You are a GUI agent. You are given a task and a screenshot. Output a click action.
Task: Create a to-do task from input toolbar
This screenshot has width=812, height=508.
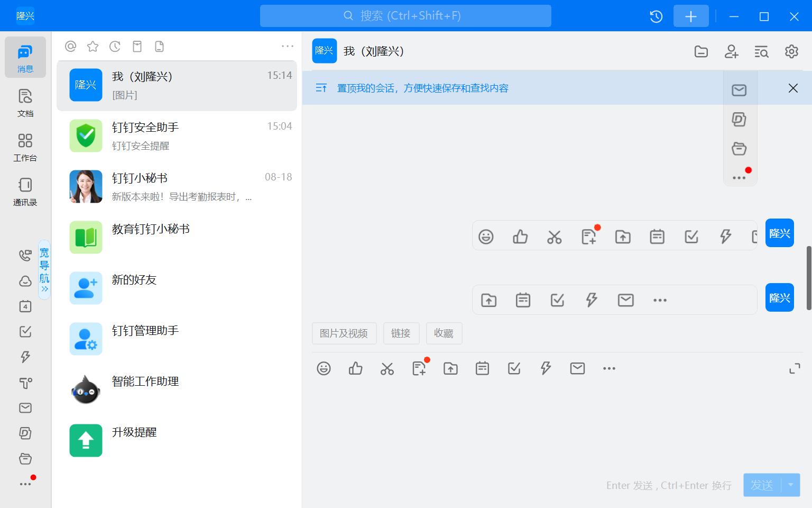pyautogui.click(x=514, y=368)
